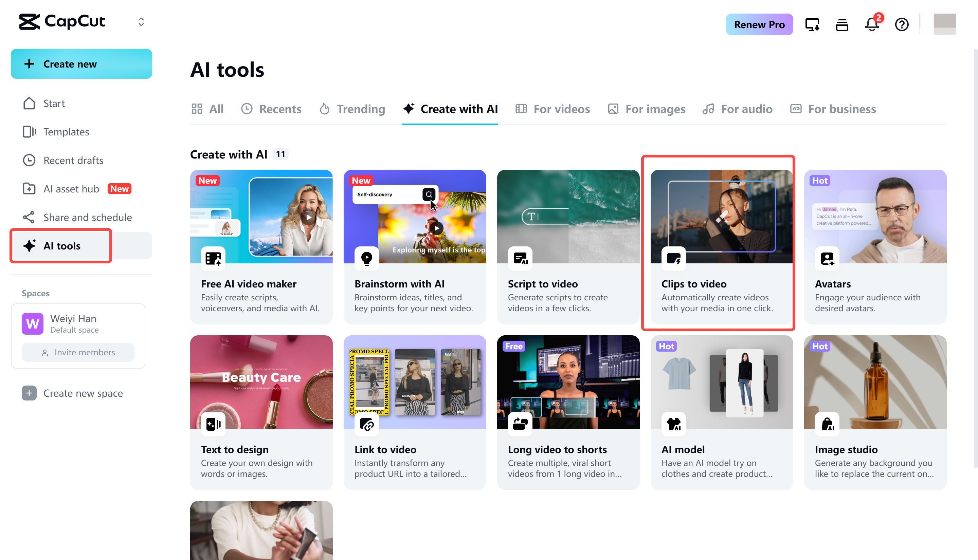Open the workspace switcher chevrons next to CapCut
The image size is (978, 560).
point(141,21)
